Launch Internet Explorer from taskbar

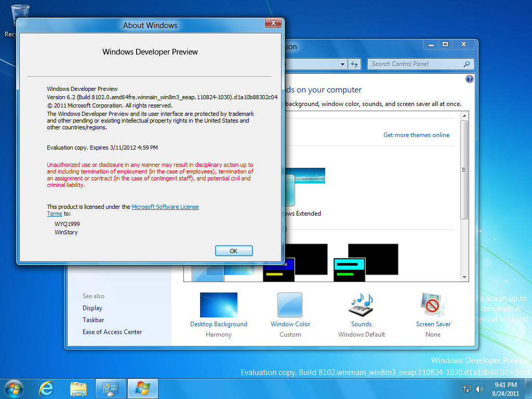[46, 389]
